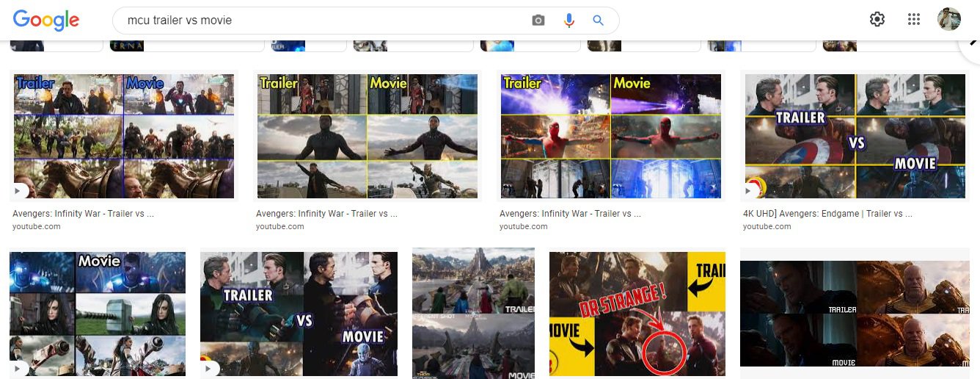Click the '4K UHD] Avengers: Endgame | Trailer vs ...' title

(827, 214)
